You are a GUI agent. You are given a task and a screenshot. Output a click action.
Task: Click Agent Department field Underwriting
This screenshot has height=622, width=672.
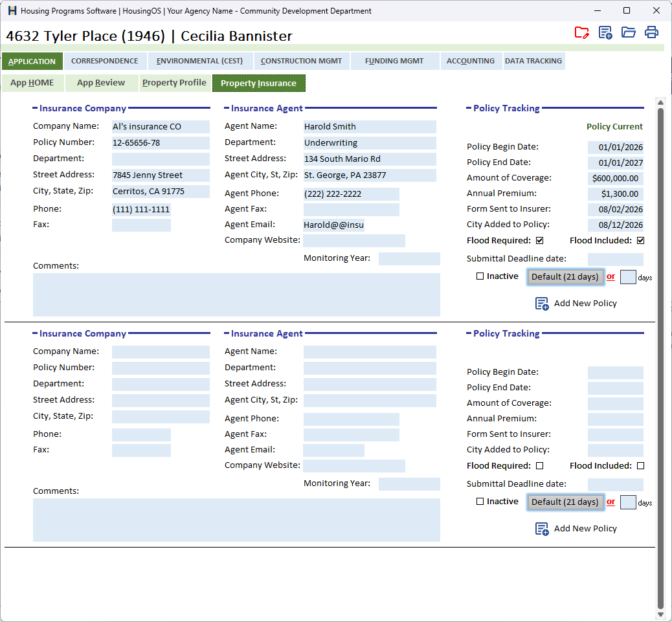[370, 143]
